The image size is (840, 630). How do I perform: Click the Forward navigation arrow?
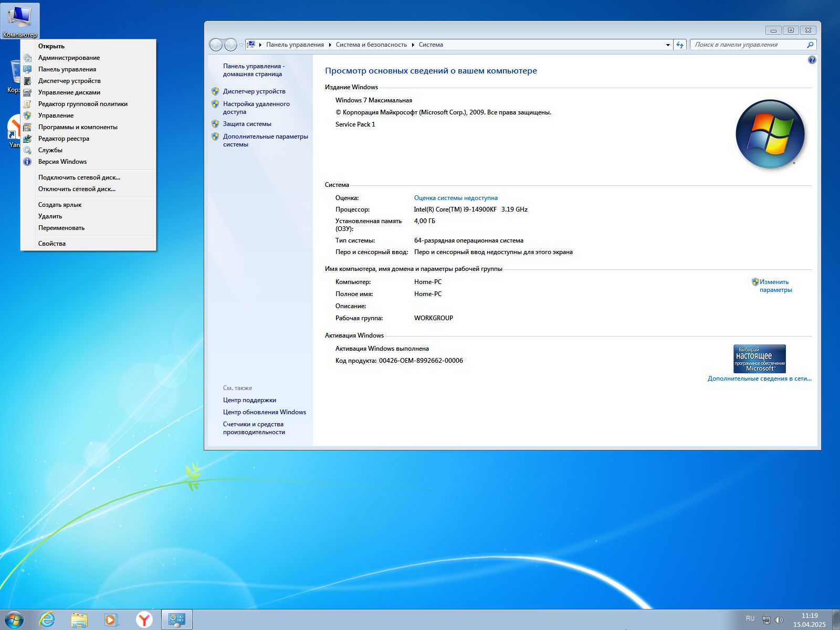[x=230, y=45]
